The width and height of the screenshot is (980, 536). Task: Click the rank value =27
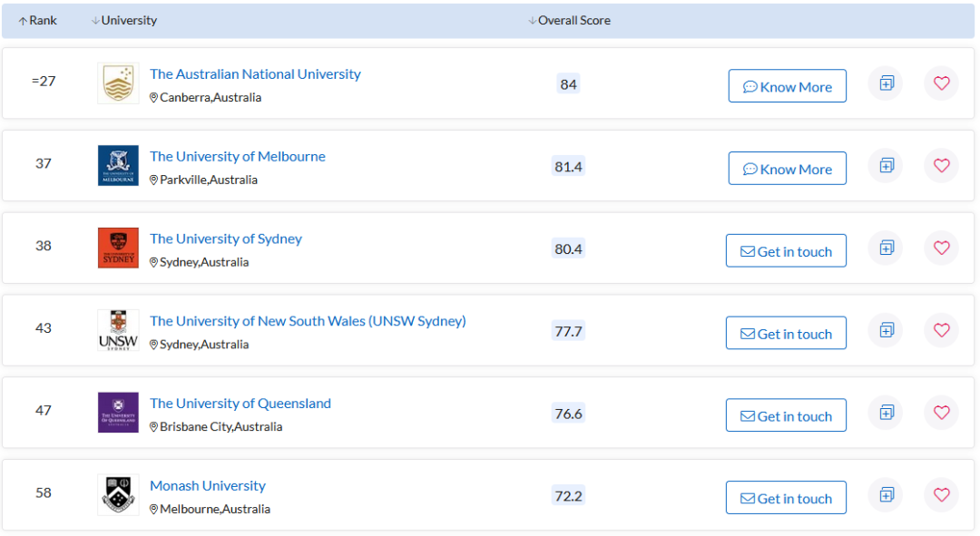pyautogui.click(x=44, y=82)
